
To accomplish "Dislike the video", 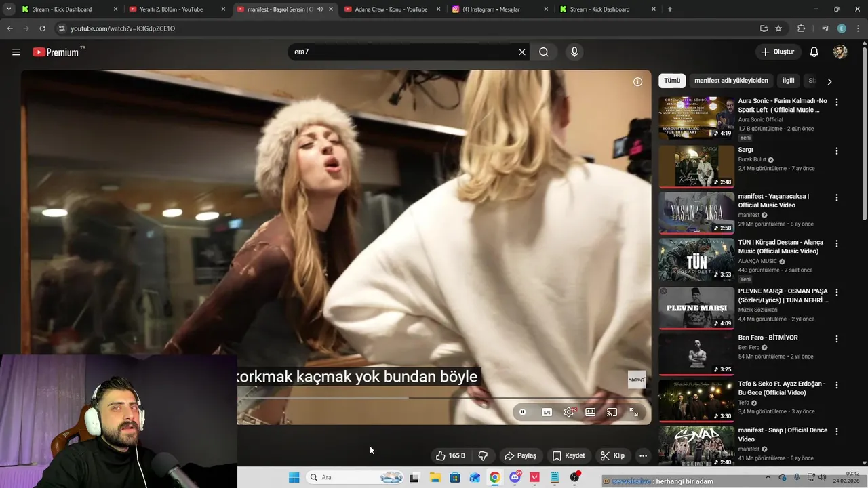I will click(x=484, y=455).
